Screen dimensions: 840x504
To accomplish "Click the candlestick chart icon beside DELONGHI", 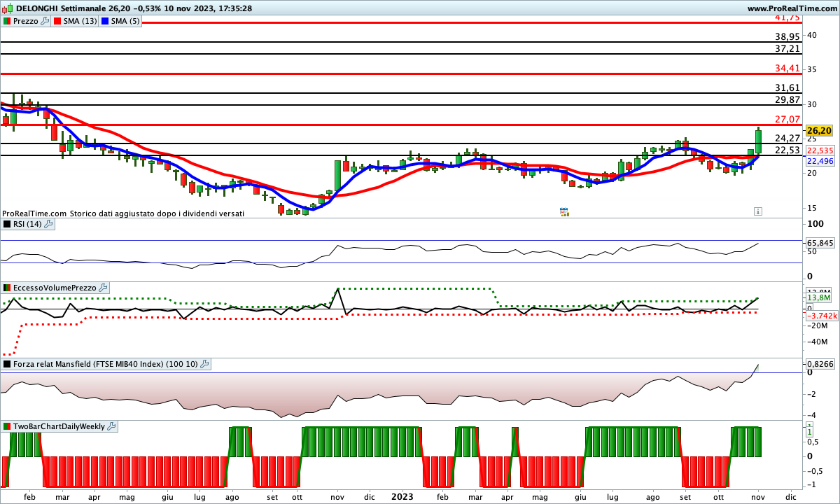I will point(8,8).
